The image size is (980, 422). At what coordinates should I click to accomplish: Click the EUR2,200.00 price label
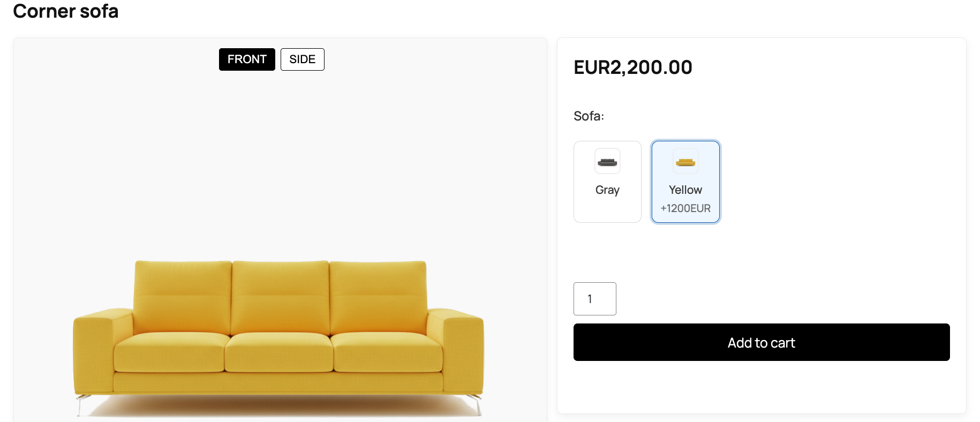[x=632, y=67]
